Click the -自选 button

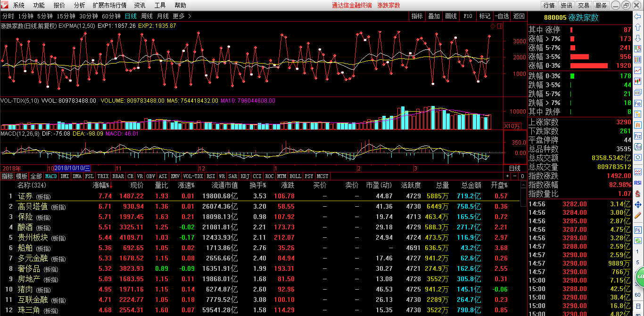pyautogui.click(x=502, y=16)
